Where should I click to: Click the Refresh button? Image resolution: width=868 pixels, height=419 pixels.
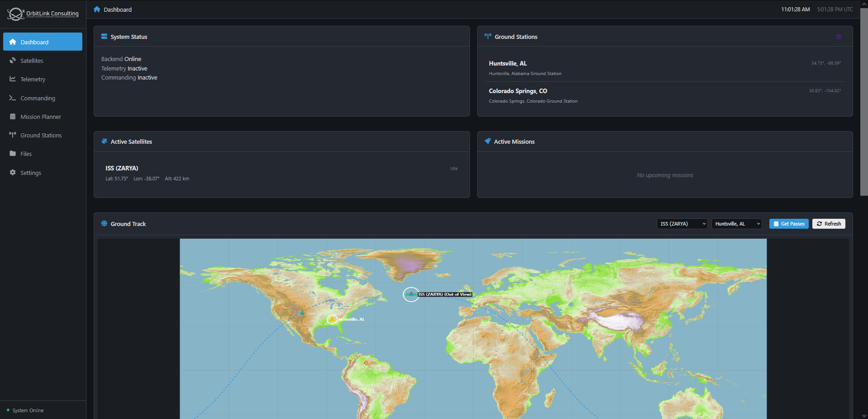click(829, 224)
